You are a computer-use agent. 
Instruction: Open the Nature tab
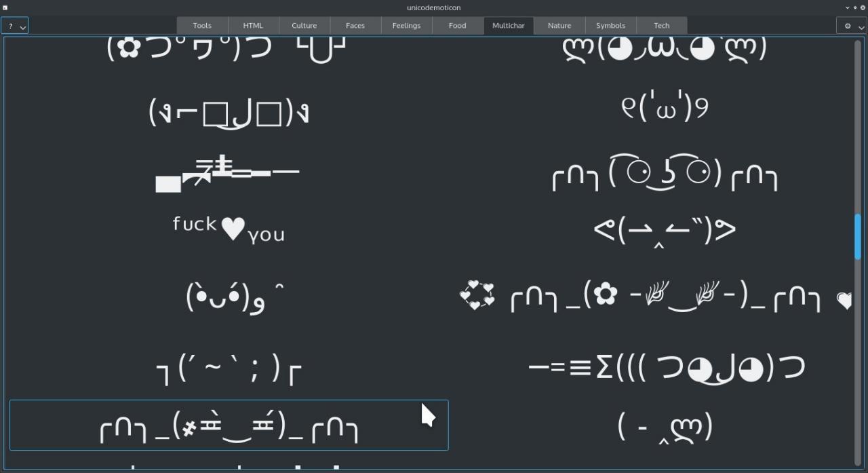(559, 26)
